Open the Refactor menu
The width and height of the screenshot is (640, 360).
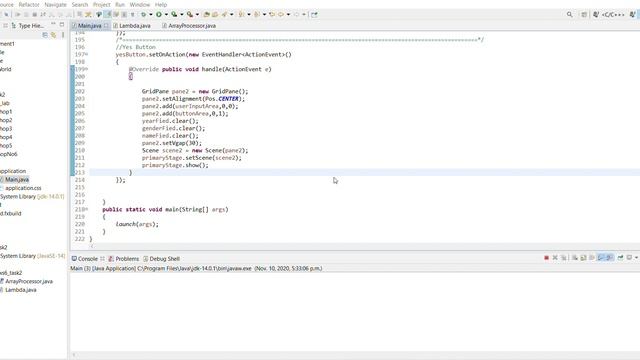coord(29,4)
